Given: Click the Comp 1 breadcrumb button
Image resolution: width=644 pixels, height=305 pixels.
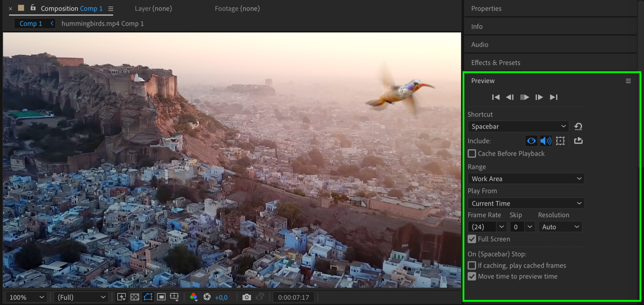Looking at the screenshot, I should [31, 24].
